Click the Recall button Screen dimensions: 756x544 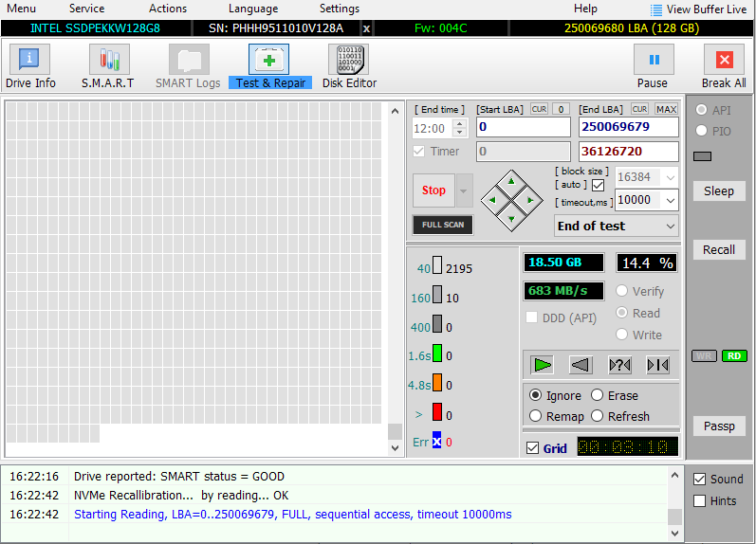click(719, 249)
